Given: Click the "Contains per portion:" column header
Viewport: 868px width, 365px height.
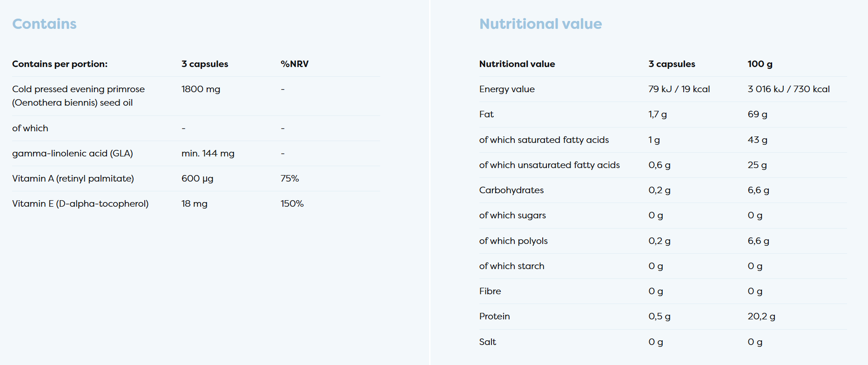Looking at the screenshot, I should [x=60, y=64].
